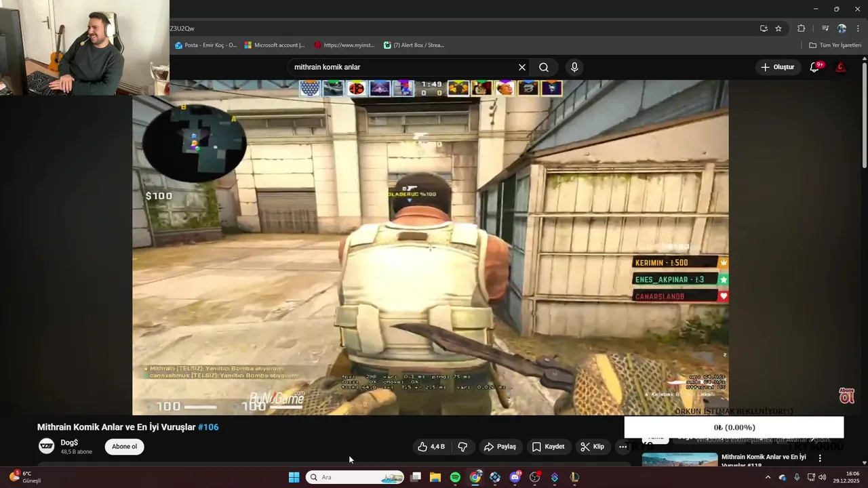Open the options menu beside recommended video title
The image size is (868, 488).
[820, 459]
